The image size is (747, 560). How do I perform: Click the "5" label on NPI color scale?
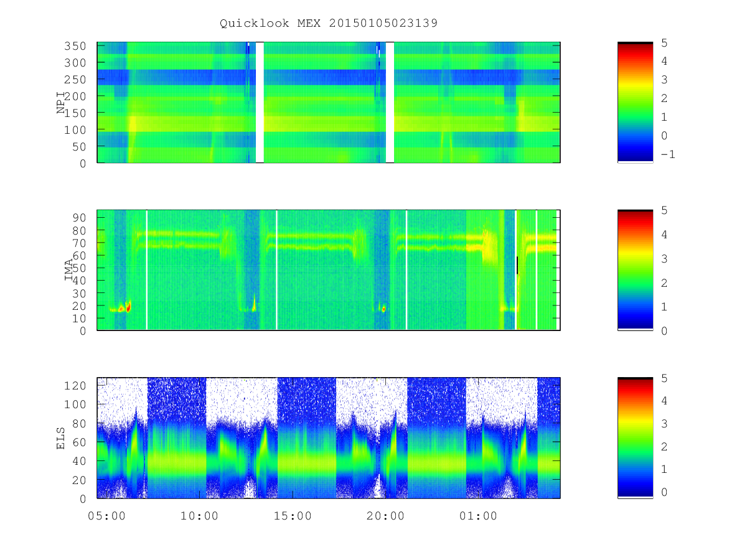coord(664,42)
